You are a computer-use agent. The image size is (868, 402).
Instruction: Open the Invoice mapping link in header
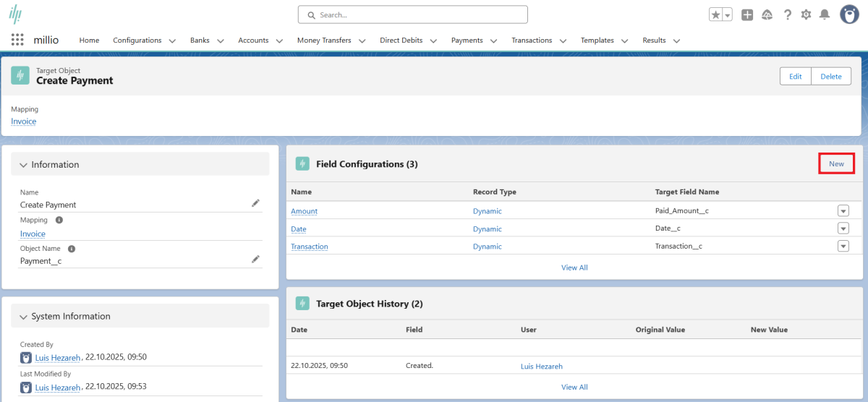click(x=24, y=121)
